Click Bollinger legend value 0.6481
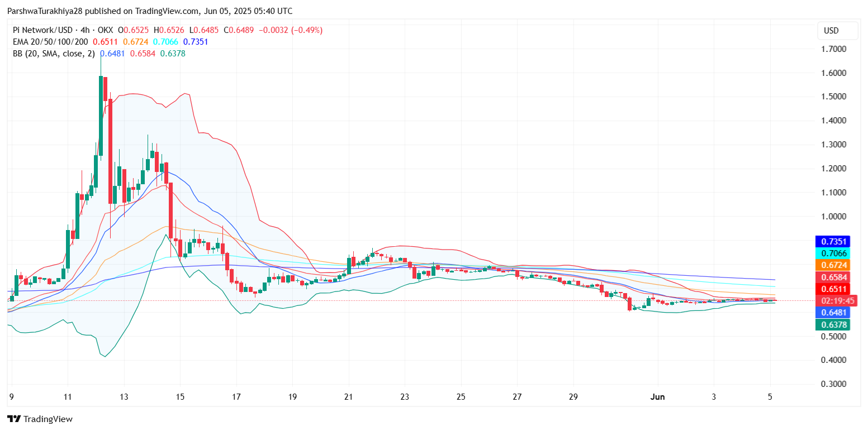This screenshot has height=431, width=868. pyautogui.click(x=112, y=54)
